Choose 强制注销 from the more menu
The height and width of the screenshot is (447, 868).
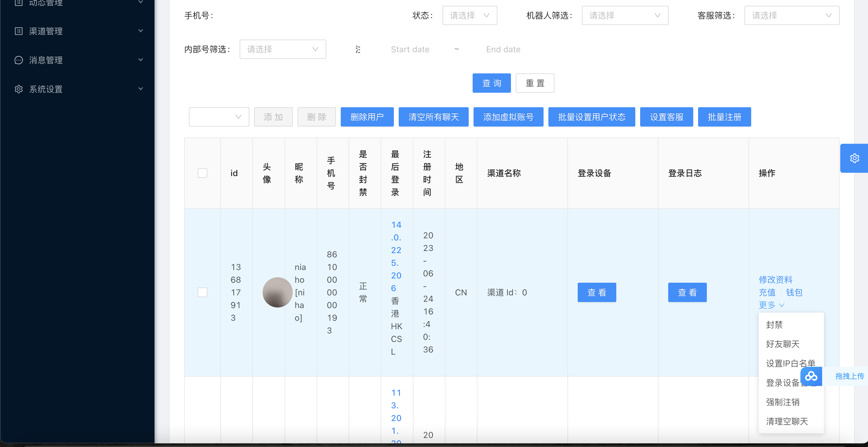point(791,402)
